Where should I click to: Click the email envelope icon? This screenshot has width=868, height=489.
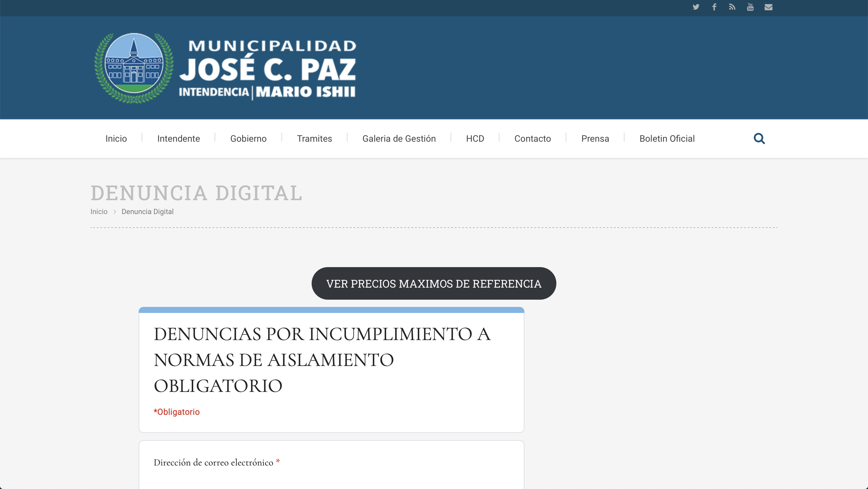click(x=769, y=7)
